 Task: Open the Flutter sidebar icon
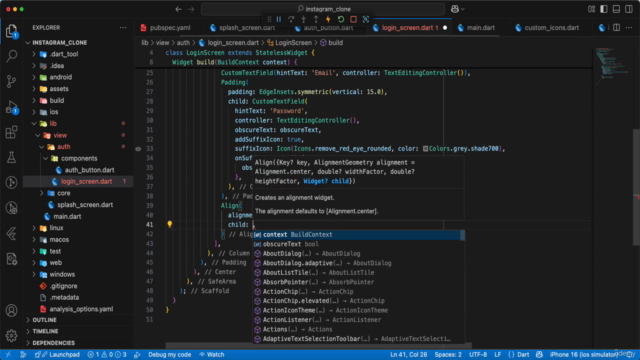(11, 233)
